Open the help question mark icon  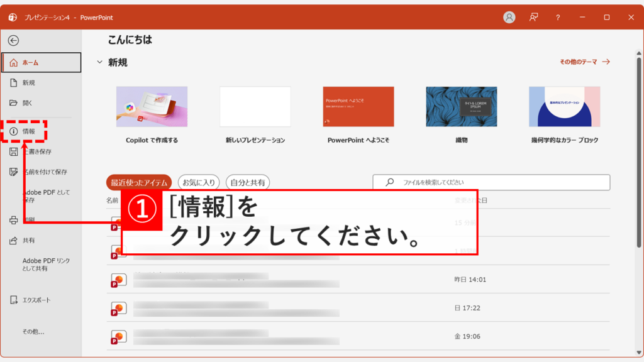558,17
